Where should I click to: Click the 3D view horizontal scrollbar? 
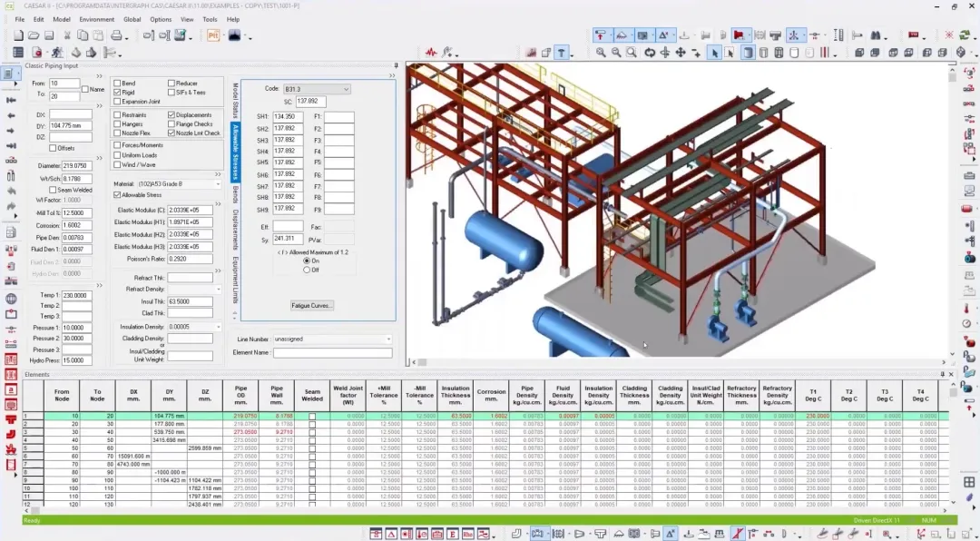coord(680,362)
